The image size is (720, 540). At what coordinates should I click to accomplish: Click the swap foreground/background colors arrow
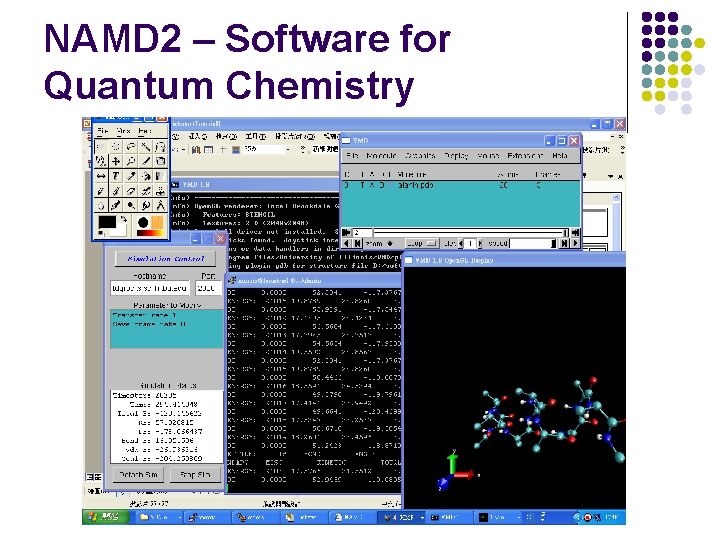click(123, 219)
